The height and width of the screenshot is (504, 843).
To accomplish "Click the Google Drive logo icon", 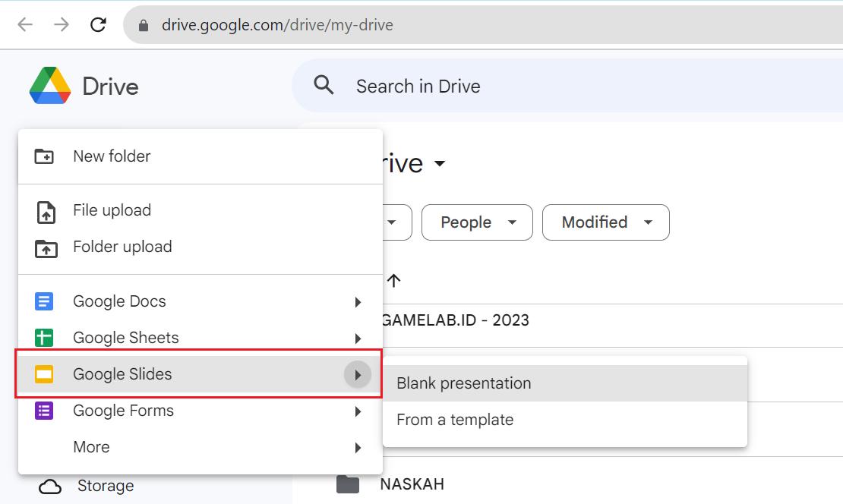I will pyautogui.click(x=49, y=86).
